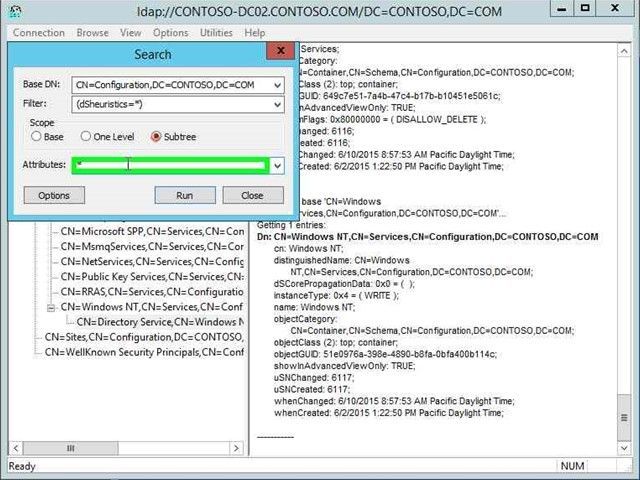
Task: Click the NUM status bar indicator
Action: (572, 466)
